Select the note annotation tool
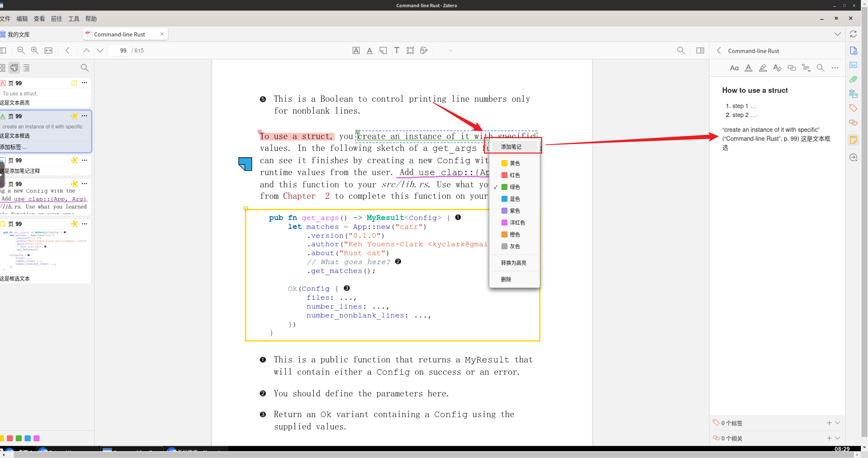Viewport: 868px width, 458px height. coord(383,51)
